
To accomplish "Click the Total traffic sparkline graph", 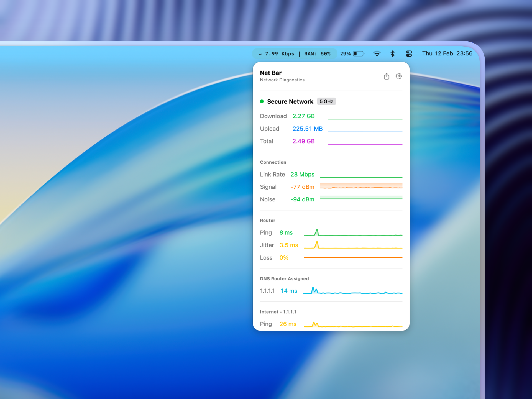I will pyautogui.click(x=365, y=144).
